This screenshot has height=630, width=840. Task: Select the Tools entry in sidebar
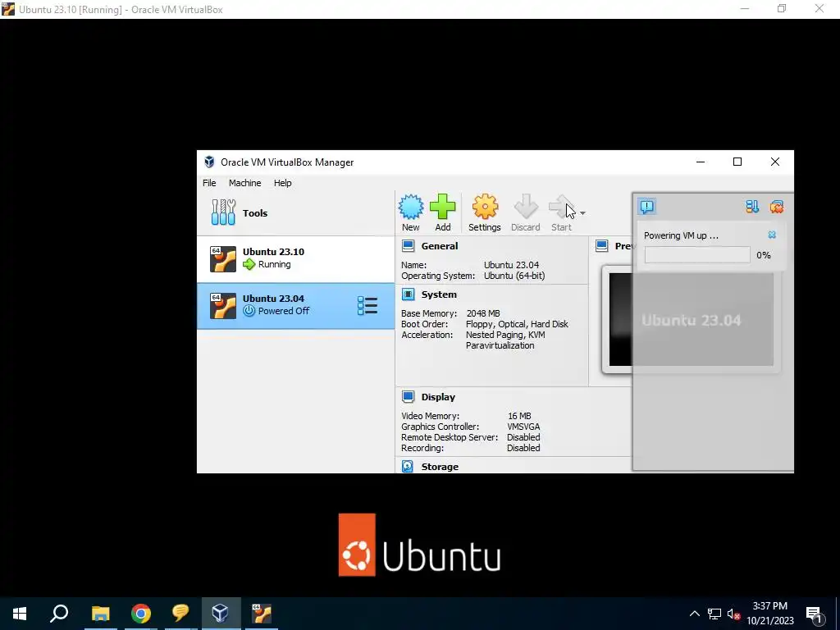coord(295,213)
